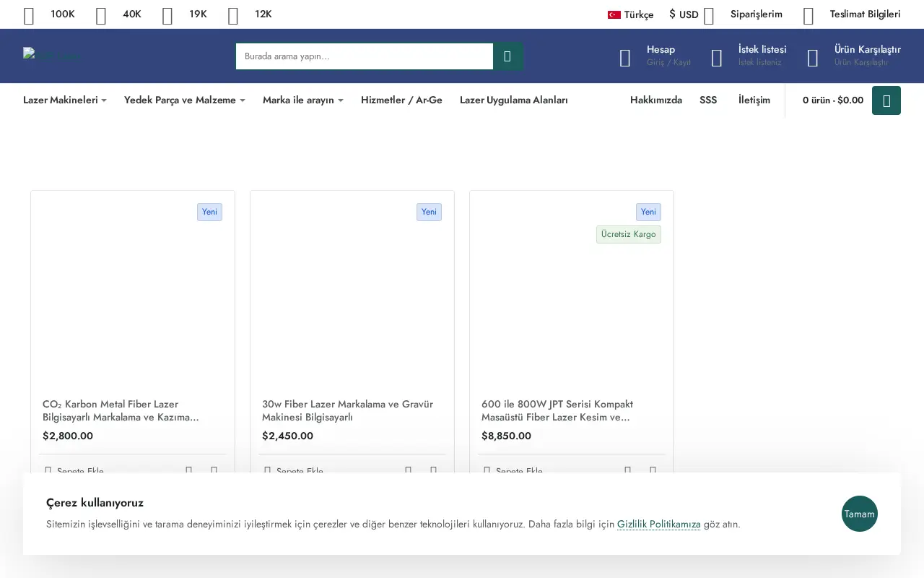Click the $8,850.00 price
The image size is (924, 578).
point(506,436)
